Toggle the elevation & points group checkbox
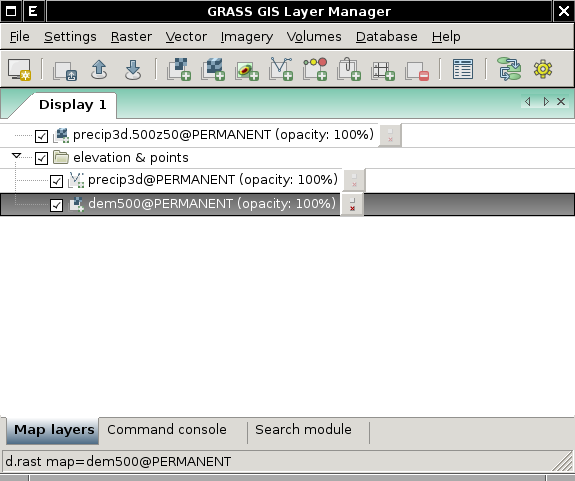 [41, 159]
